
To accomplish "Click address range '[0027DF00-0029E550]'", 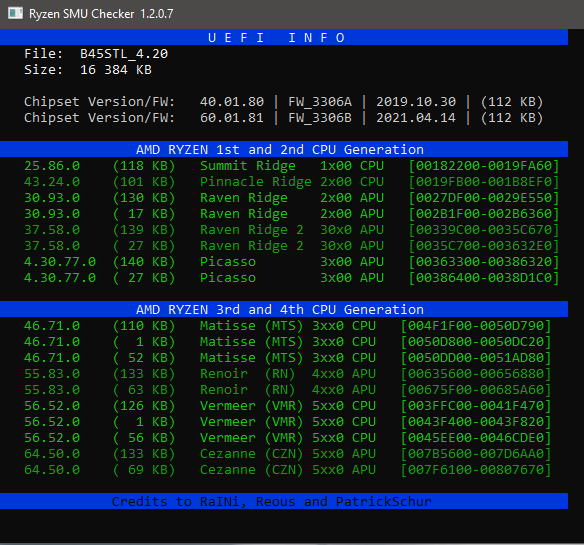I will click(484, 198).
